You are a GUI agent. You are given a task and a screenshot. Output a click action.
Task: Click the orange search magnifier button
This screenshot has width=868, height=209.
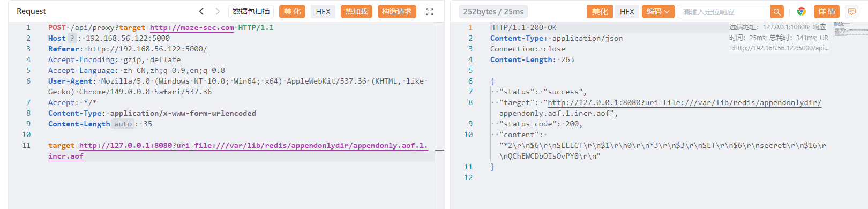tap(777, 12)
